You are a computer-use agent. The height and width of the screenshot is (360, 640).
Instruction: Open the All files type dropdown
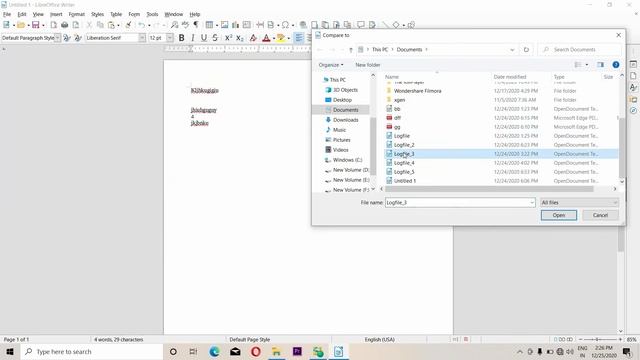point(579,202)
